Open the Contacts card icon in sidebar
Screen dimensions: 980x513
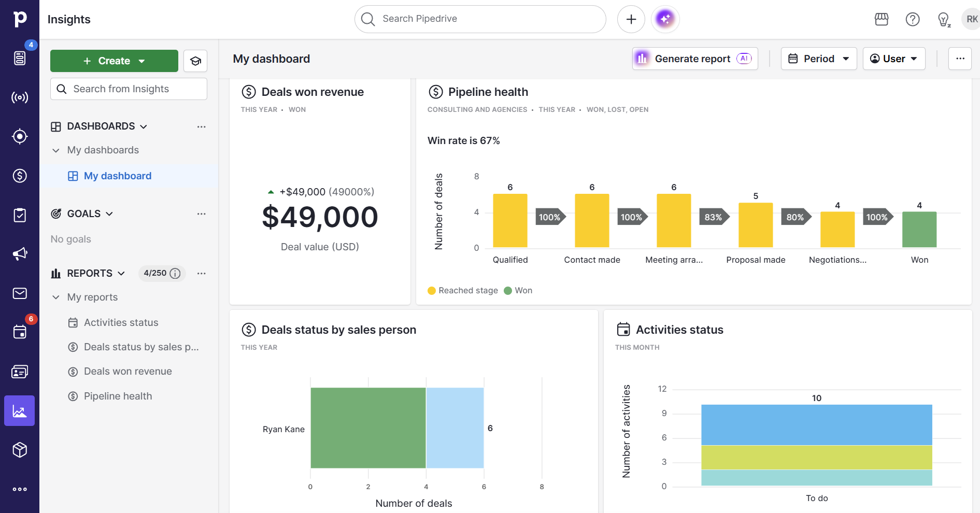coord(20,372)
